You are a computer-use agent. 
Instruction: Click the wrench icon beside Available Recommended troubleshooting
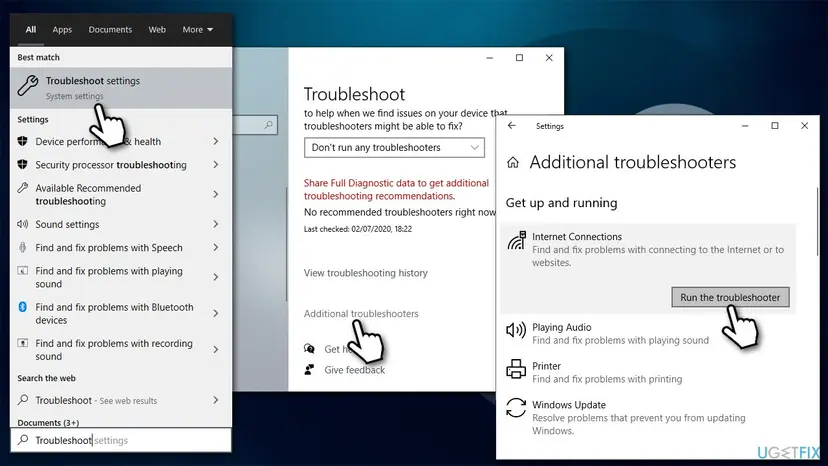(22, 188)
